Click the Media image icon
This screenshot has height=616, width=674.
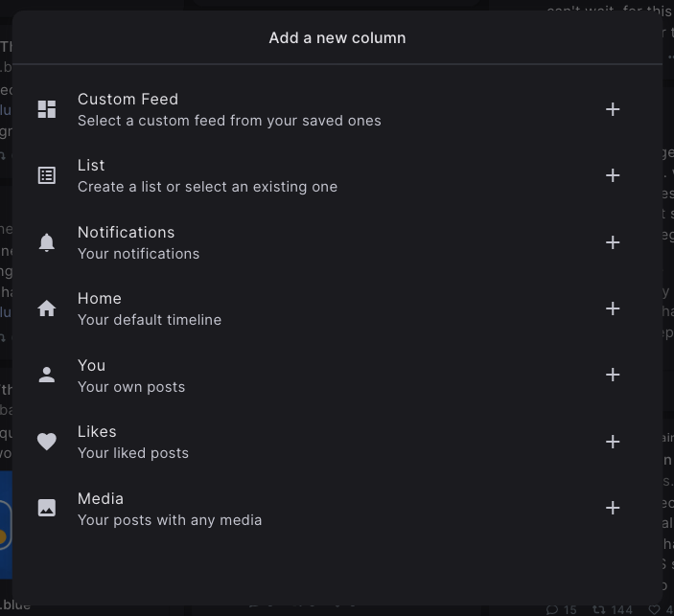pyautogui.click(x=47, y=508)
